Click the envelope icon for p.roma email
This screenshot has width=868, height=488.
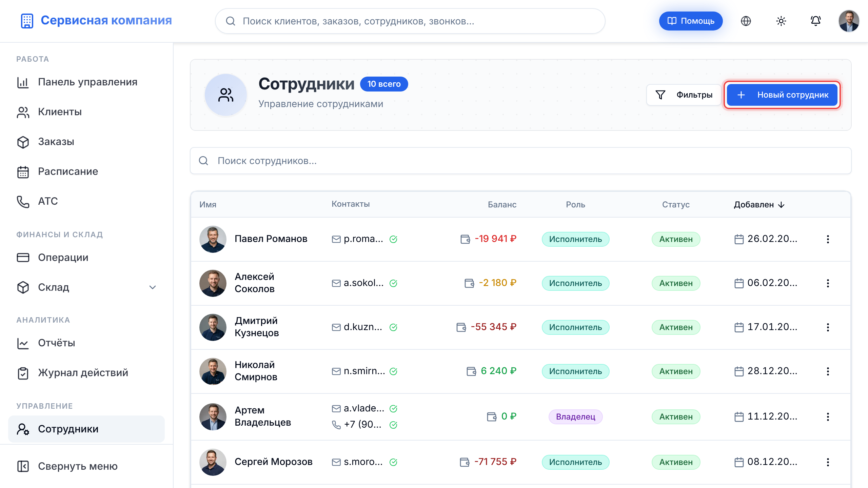336,239
